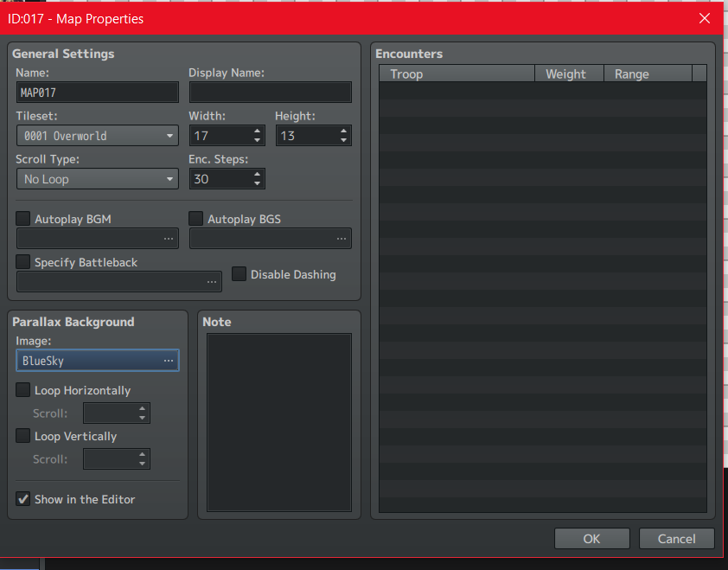Open parallax image picker ellipsis on BlueSky
Image resolution: width=728 pixels, height=570 pixels.
pos(168,361)
